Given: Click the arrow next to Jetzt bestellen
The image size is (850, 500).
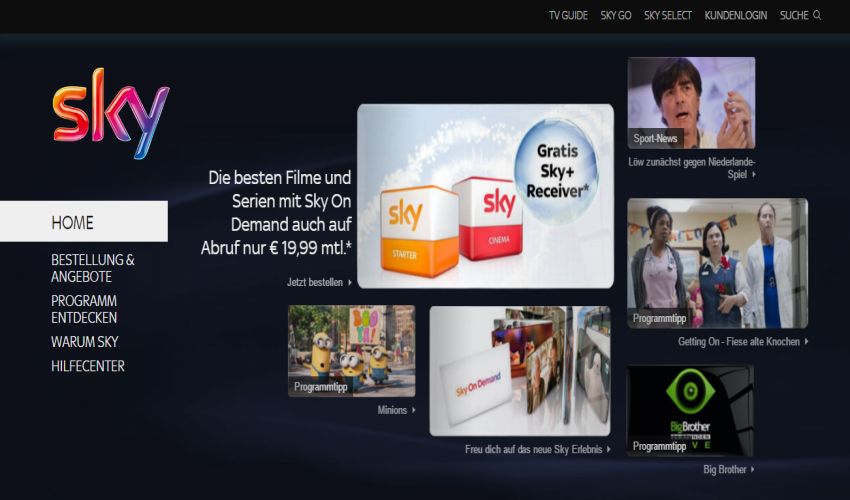Looking at the screenshot, I should pyautogui.click(x=350, y=282).
